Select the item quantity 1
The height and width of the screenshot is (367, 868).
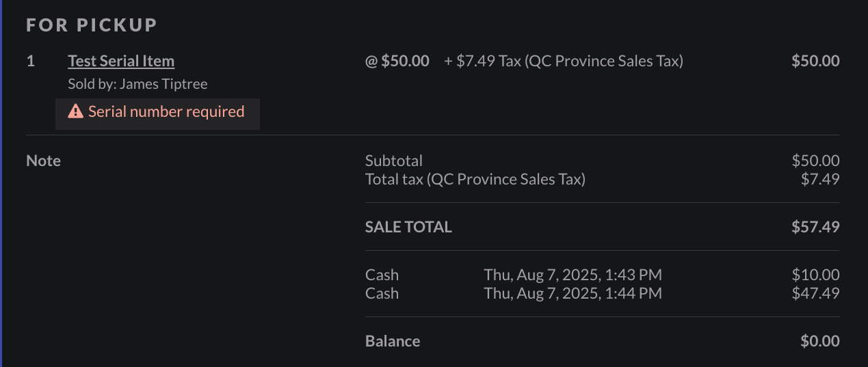tap(30, 61)
